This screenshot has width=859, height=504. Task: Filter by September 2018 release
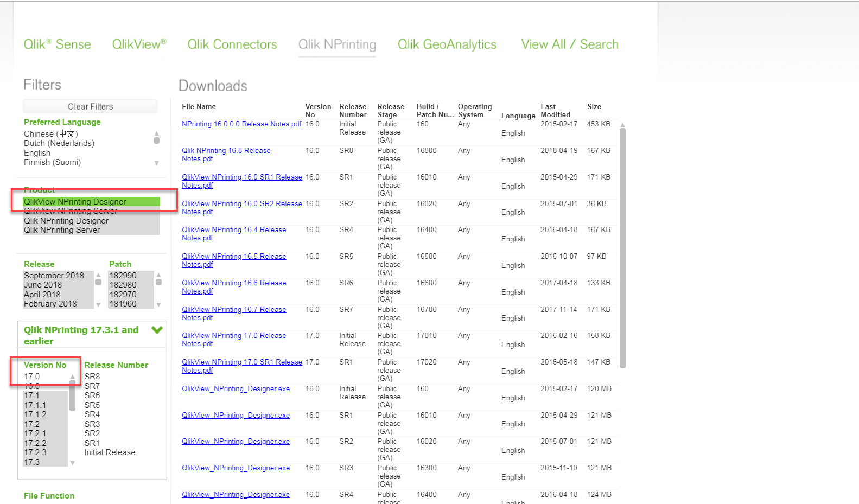(58, 276)
